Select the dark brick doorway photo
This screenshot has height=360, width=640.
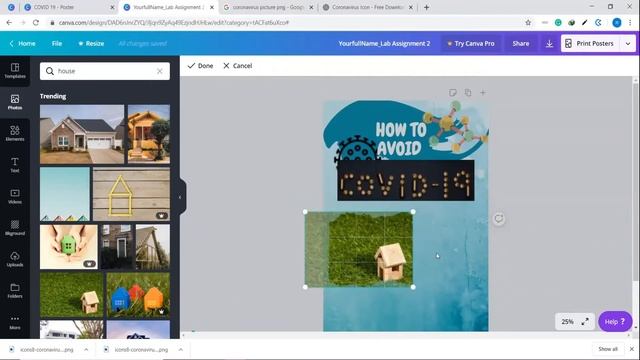117,247
